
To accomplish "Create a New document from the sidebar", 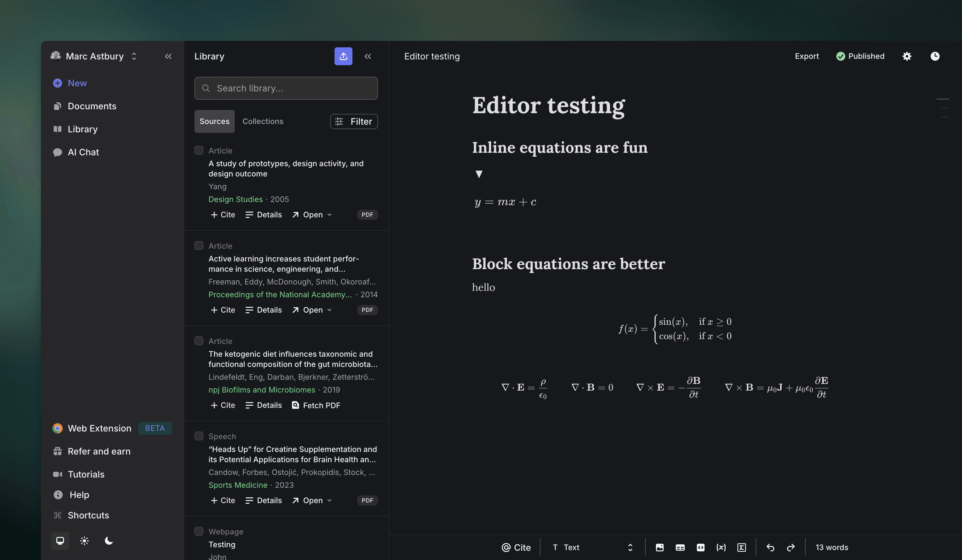I will point(70,83).
